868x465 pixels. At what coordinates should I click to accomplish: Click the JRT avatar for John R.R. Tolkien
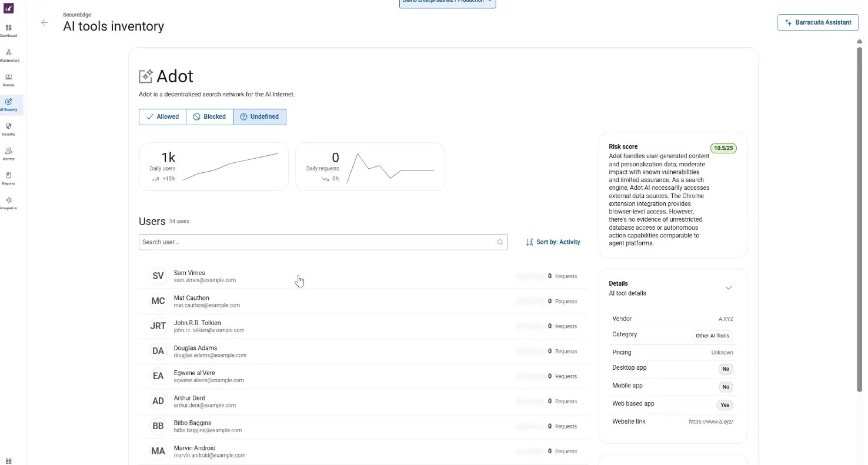(x=158, y=326)
